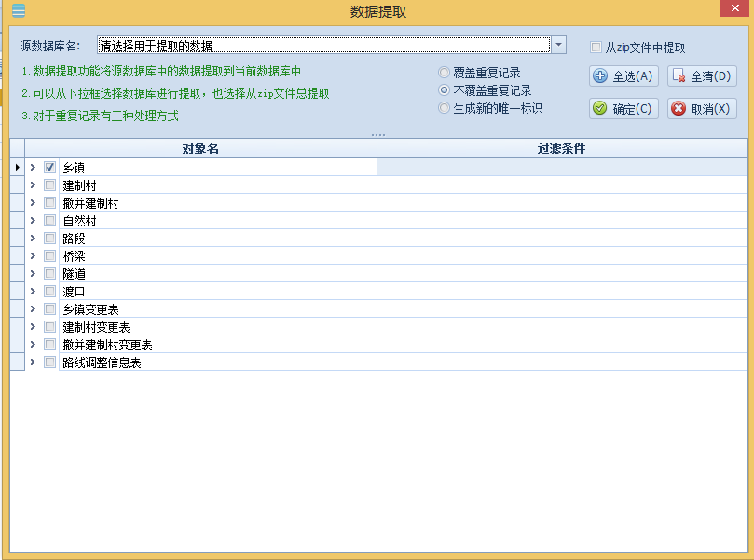
Task: Check the 桥梁 object checkbox
Action: (x=49, y=255)
